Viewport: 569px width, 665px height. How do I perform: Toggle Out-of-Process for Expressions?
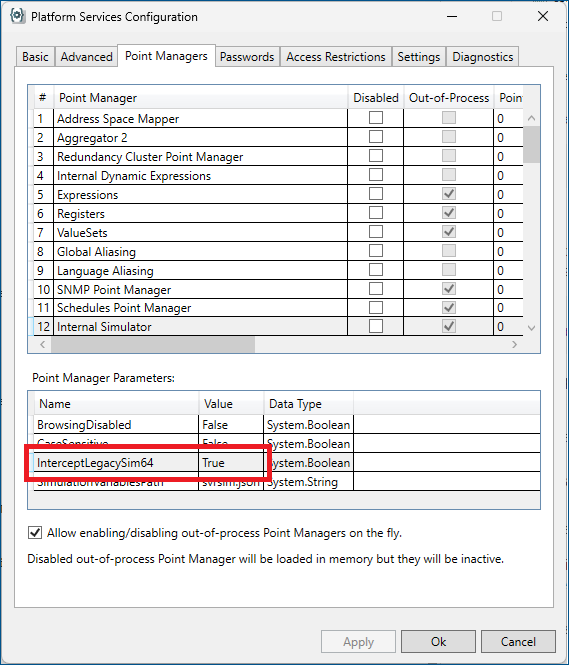tap(449, 194)
